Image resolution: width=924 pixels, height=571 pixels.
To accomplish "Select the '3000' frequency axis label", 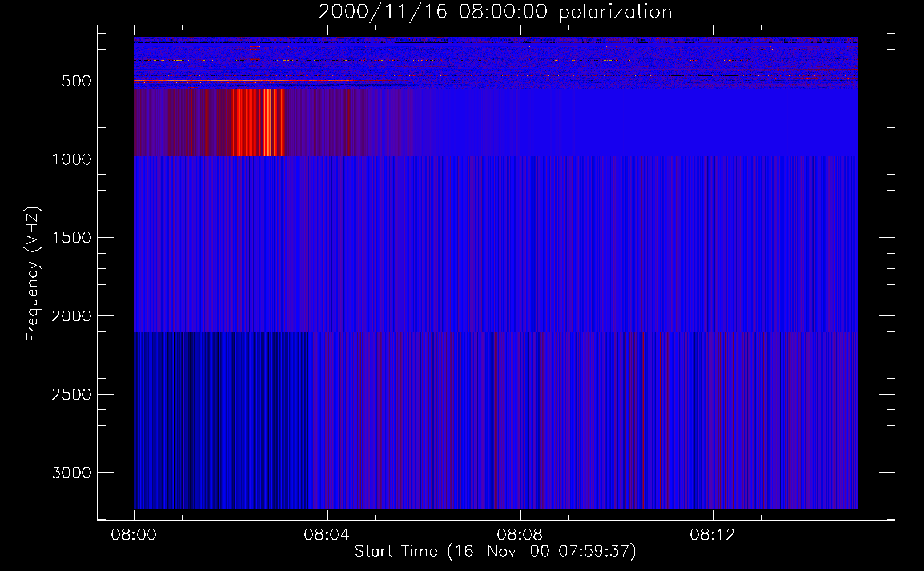I will pyautogui.click(x=71, y=473).
